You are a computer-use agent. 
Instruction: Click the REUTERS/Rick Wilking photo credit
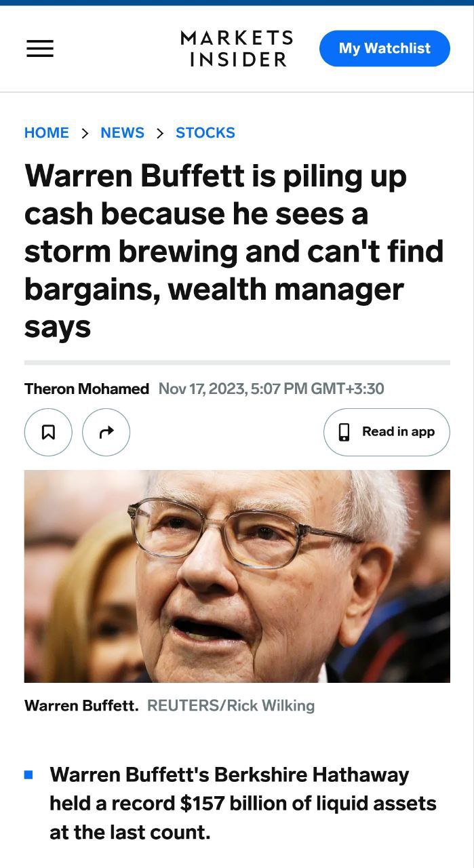pyautogui.click(x=231, y=706)
